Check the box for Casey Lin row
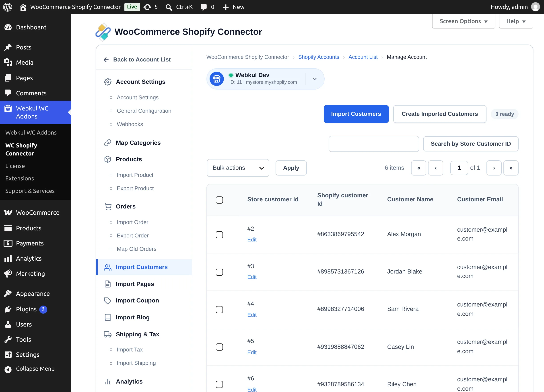The height and width of the screenshot is (392, 544). pyautogui.click(x=219, y=347)
